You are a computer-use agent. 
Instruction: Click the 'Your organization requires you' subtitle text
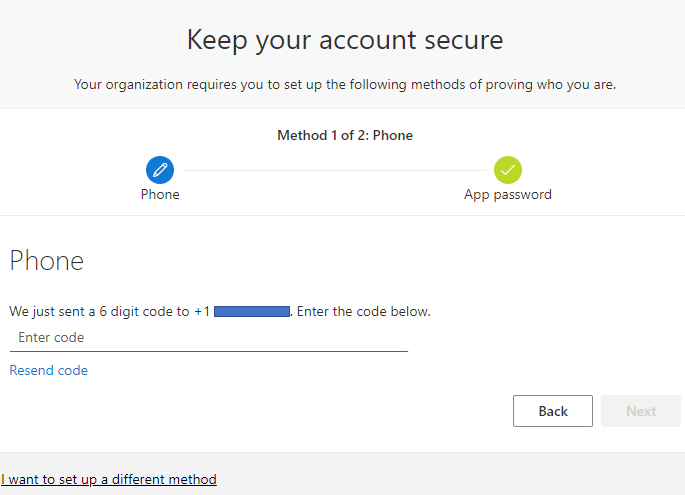(345, 84)
